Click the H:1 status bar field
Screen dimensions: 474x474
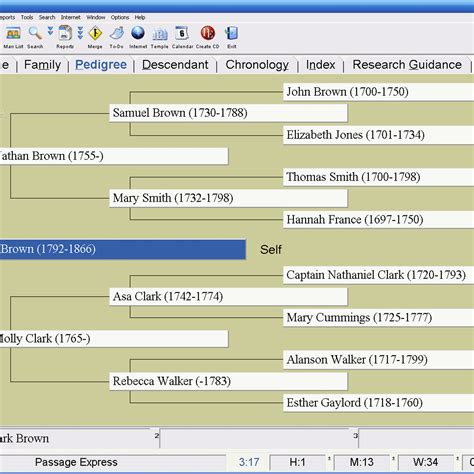pyautogui.click(x=297, y=462)
